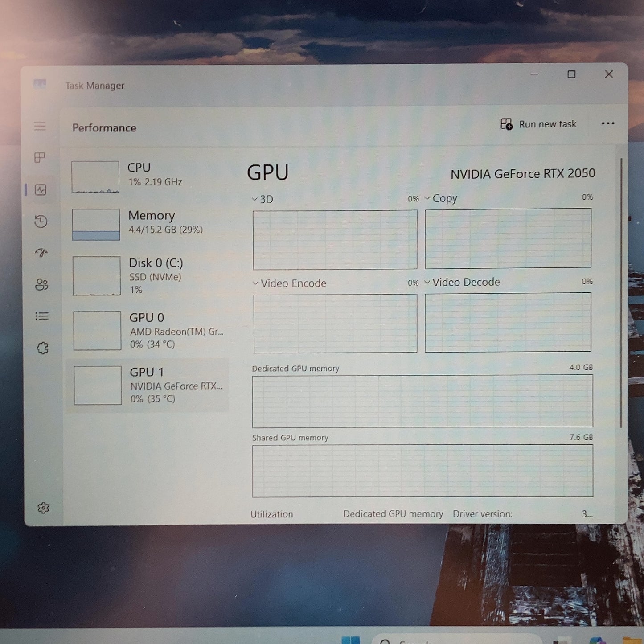Open File Explorer from the taskbar
The height and width of the screenshot is (644, 644).
click(x=632, y=640)
